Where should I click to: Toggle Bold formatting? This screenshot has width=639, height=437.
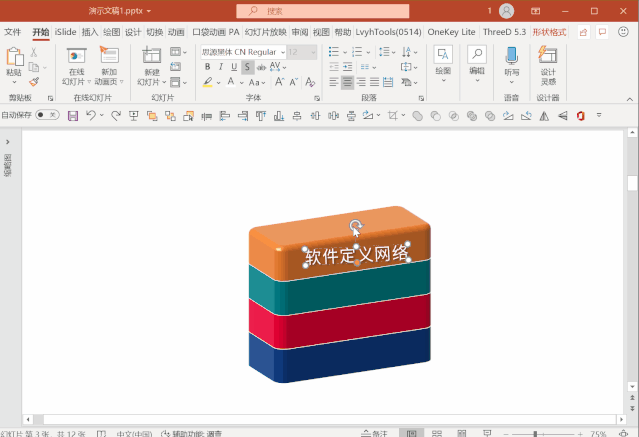[x=207, y=67]
